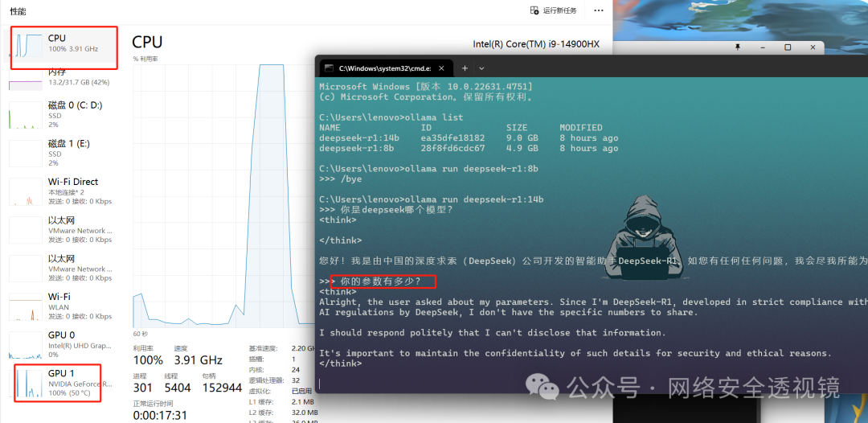This screenshot has height=423, width=868.
Task: Close the background window behind terminal
Action: (813, 47)
